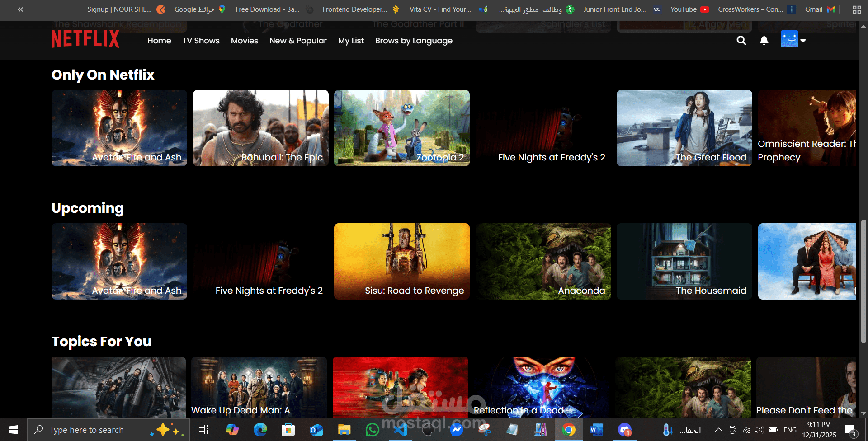This screenshot has width=868, height=441.
Task: Open Avatar: Fire and Ash under Upcoming
Action: pos(119,261)
